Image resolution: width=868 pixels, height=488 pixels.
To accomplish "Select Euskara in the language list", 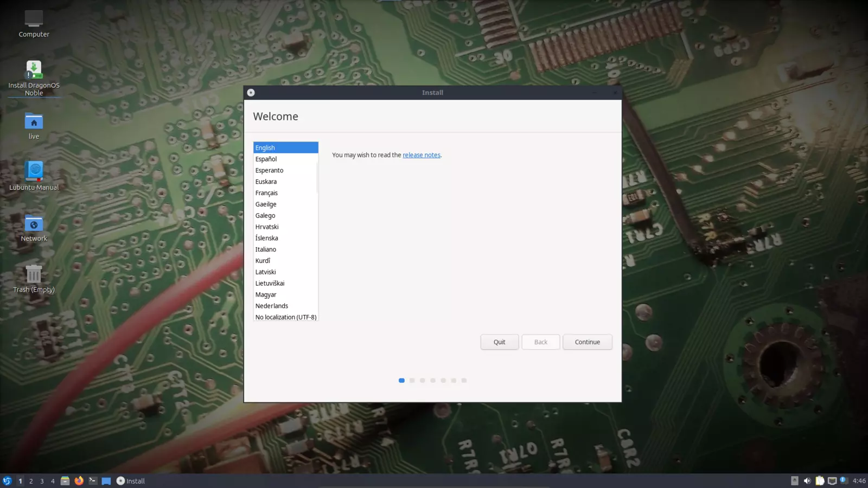I will pyautogui.click(x=285, y=182).
